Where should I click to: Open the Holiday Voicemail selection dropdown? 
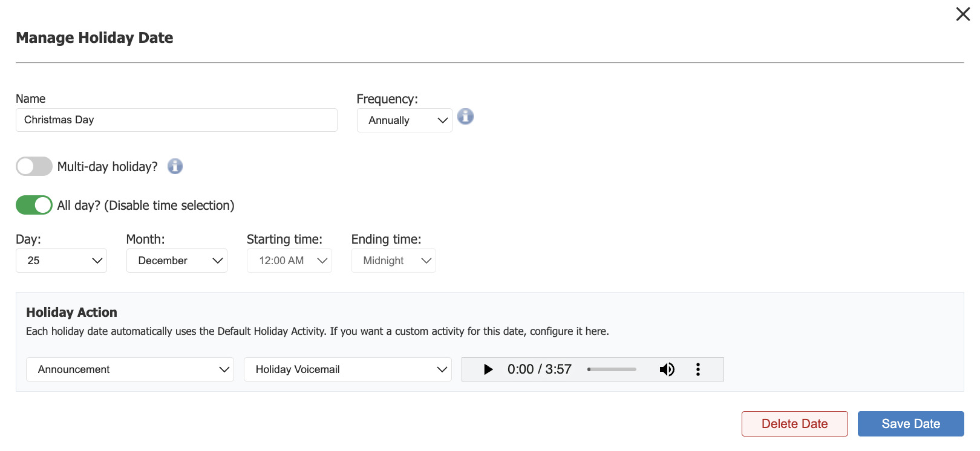tap(347, 369)
